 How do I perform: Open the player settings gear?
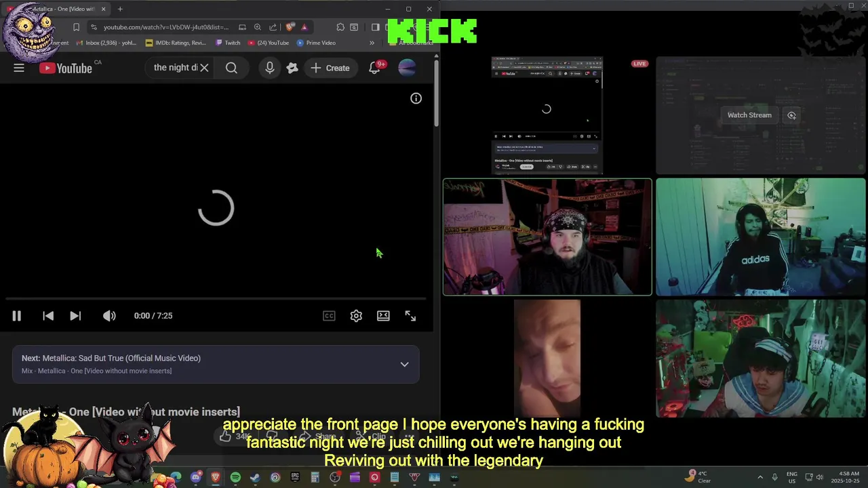(356, 316)
